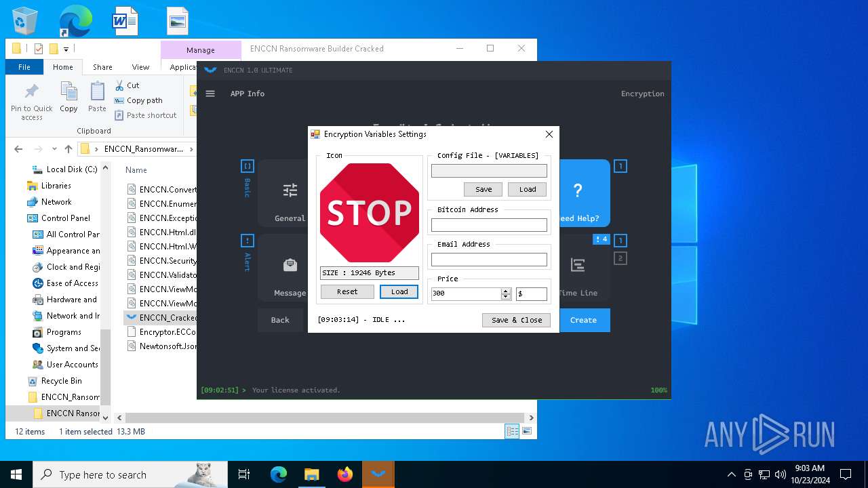The width and height of the screenshot is (868, 488).
Task: Click Load in Config File section
Action: pos(528,189)
